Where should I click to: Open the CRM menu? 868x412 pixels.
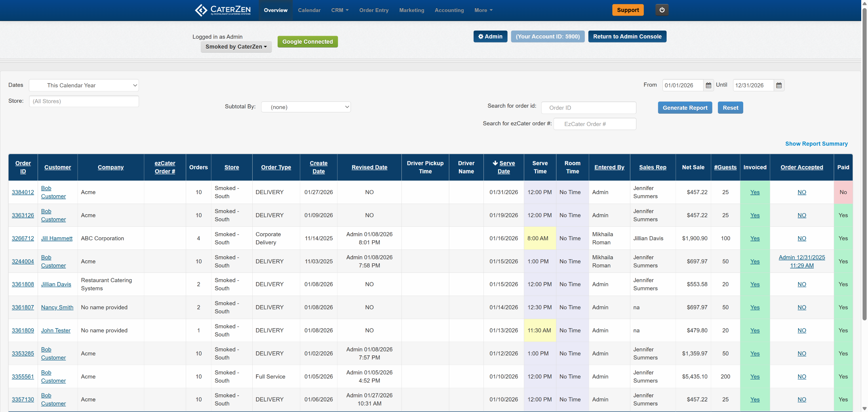pyautogui.click(x=339, y=10)
